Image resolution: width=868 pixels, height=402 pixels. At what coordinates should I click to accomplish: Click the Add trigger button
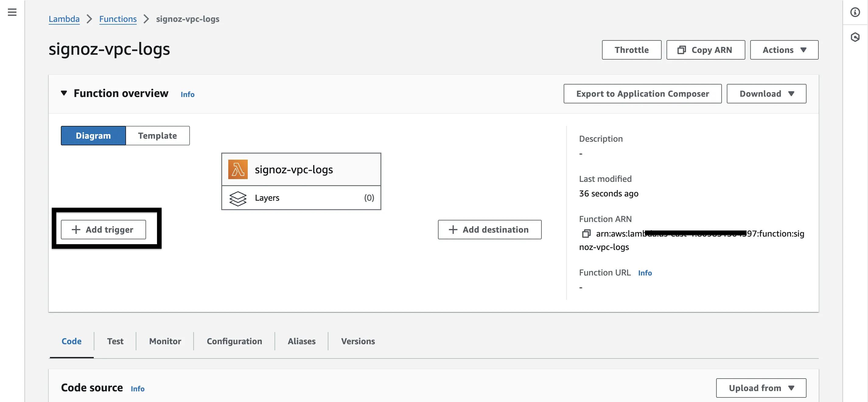[x=103, y=230]
